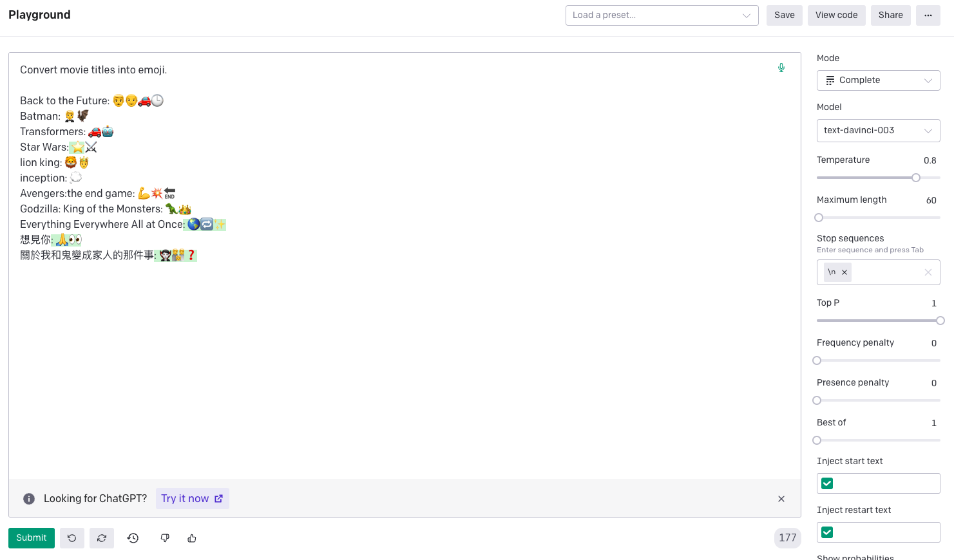This screenshot has width=954, height=560.
Task: Click the 'Avengers:the end game:' prompt line
Action: (98, 194)
